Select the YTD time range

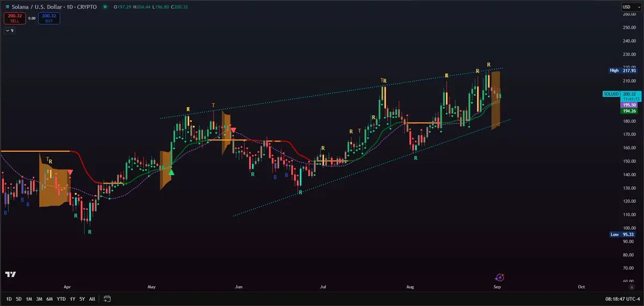pyautogui.click(x=61, y=299)
